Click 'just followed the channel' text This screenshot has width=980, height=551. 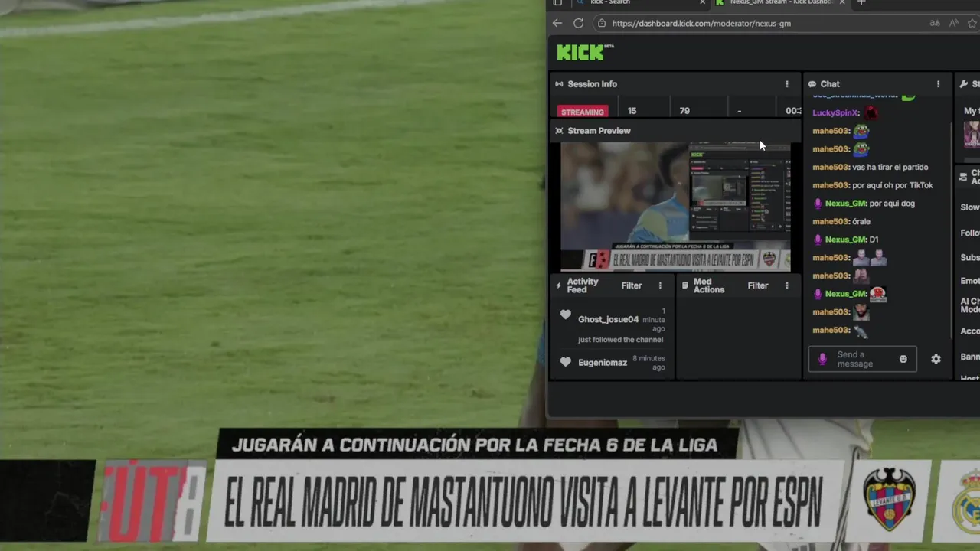tap(621, 340)
